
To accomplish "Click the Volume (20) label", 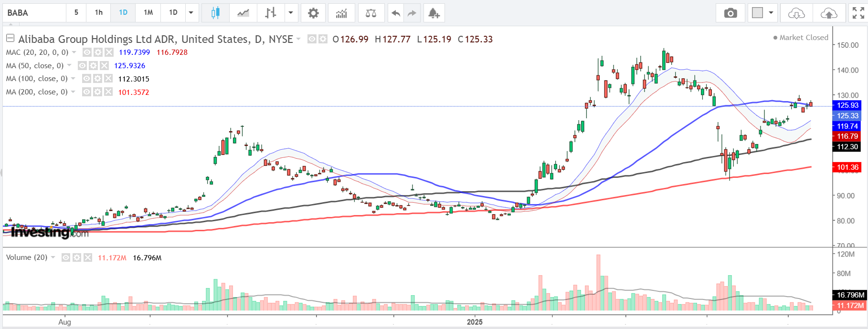I will click(27, 257).
